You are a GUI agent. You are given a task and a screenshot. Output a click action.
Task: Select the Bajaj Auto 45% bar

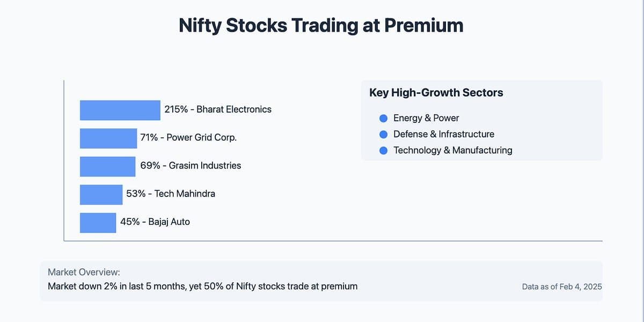click(x=98, y=223)
